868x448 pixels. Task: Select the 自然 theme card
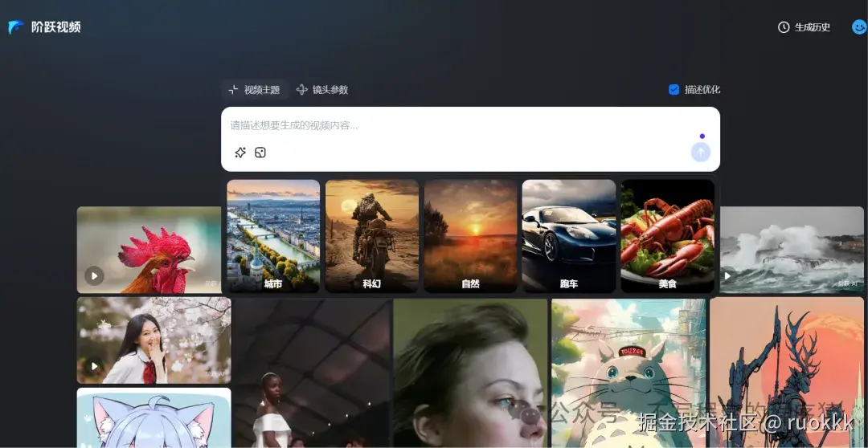[470, 236]
